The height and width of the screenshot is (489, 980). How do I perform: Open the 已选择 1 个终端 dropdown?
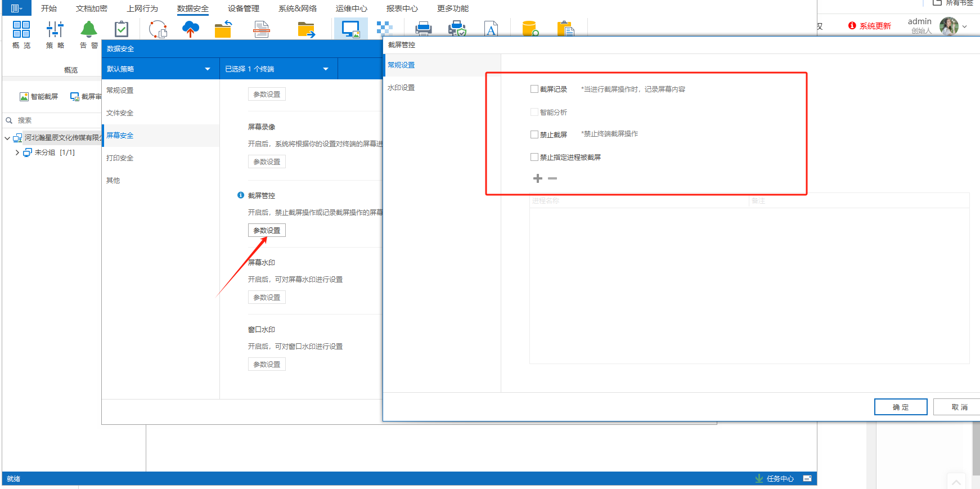(278, 69)
